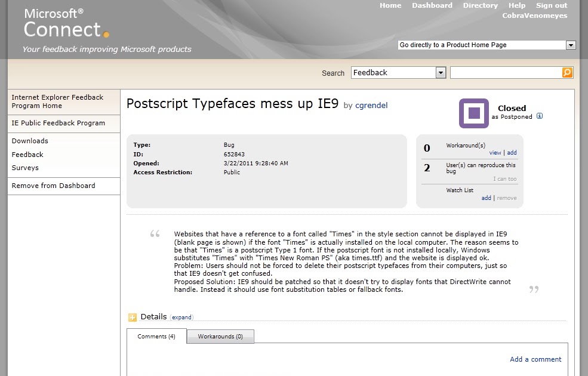Click 'I can too' reproduce link
588x376 pixels.
[x=505, y=179]
